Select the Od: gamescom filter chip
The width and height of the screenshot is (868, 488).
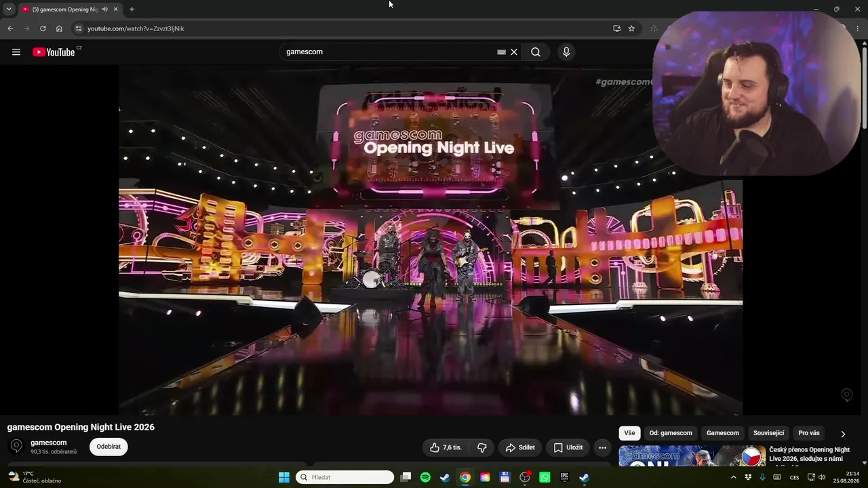pos(671,433)
